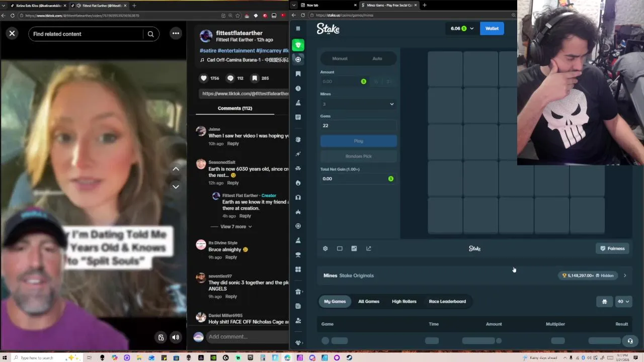Screen dimensions: 644x362
Task: Open the clock Recent icon in Stake sidebar
Action: point(298,88)
